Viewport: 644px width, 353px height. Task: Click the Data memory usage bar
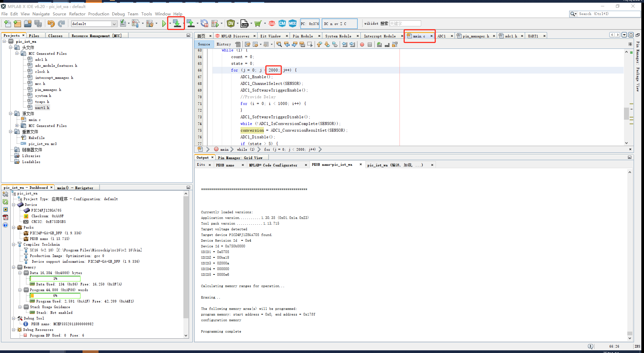pyautogui.click(x=55, y=278)
